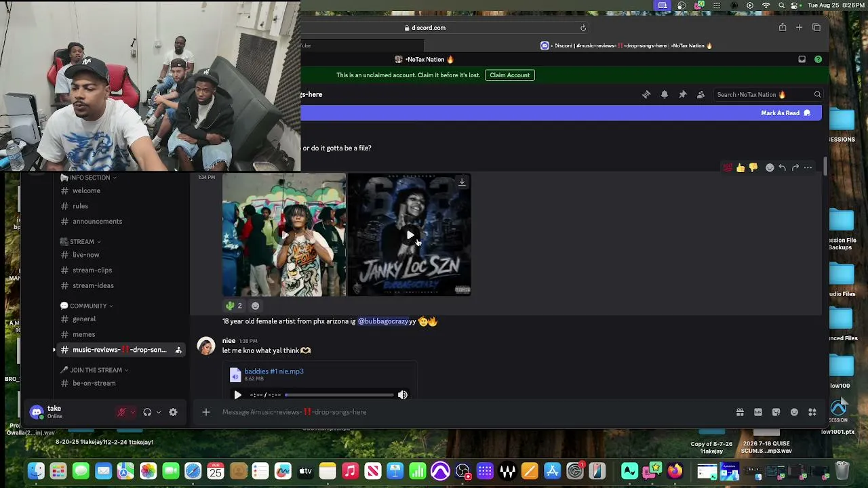Screen dimensions: 868x488
Task: Open the gift icon in message bar
Action: tap(740, 412)
